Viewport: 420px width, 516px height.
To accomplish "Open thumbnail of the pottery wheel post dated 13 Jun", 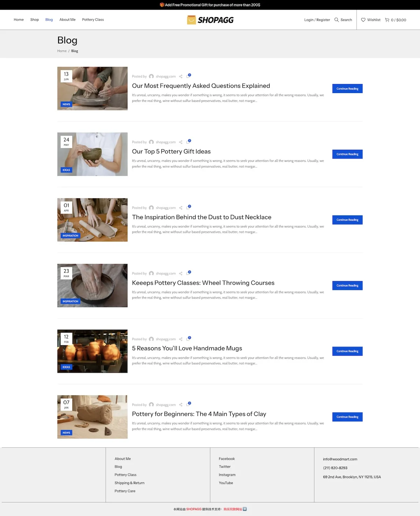I will pos(92,89).
